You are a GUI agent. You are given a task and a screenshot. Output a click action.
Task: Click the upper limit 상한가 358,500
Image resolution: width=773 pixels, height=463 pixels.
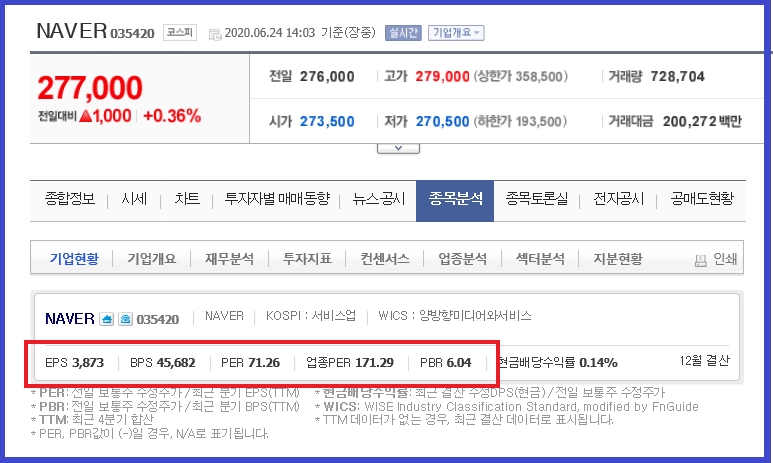pos(521,76)
